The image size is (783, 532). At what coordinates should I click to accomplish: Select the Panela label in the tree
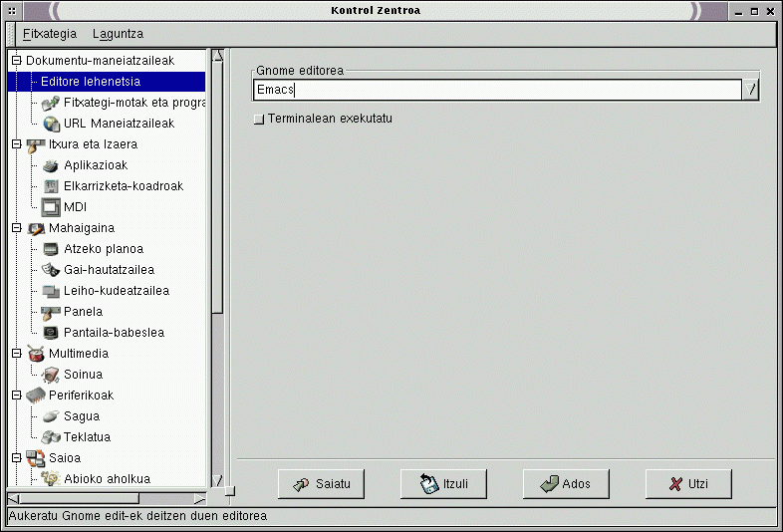point(83,312)
